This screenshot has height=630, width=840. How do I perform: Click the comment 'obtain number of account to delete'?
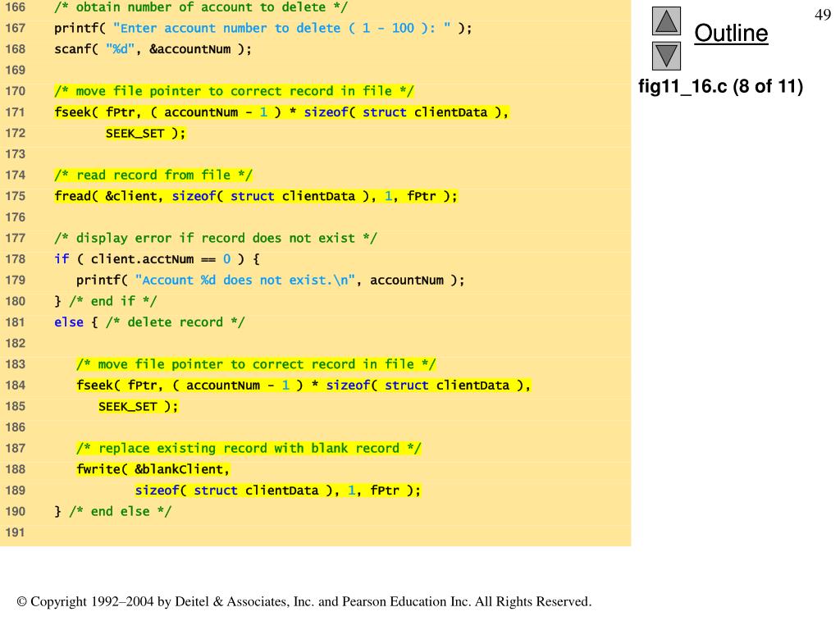(201, 7)
